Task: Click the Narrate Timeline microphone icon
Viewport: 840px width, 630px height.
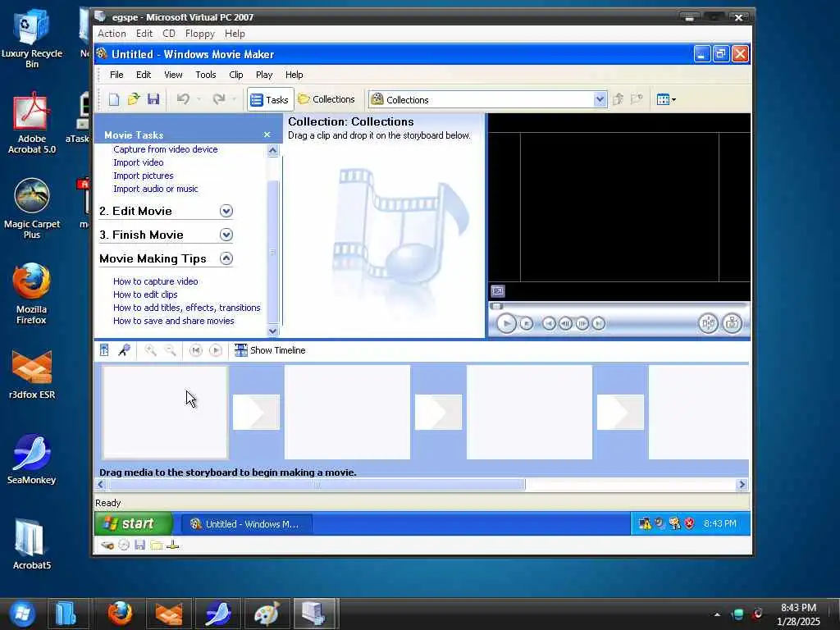Action: pyautogui.click(x=125, y=350)
